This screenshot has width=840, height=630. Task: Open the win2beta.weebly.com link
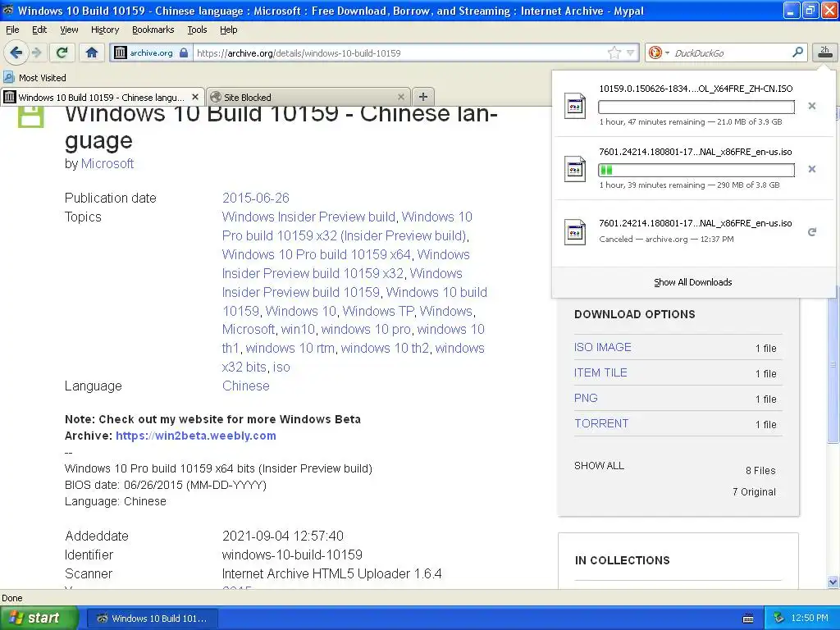point(196,436)
